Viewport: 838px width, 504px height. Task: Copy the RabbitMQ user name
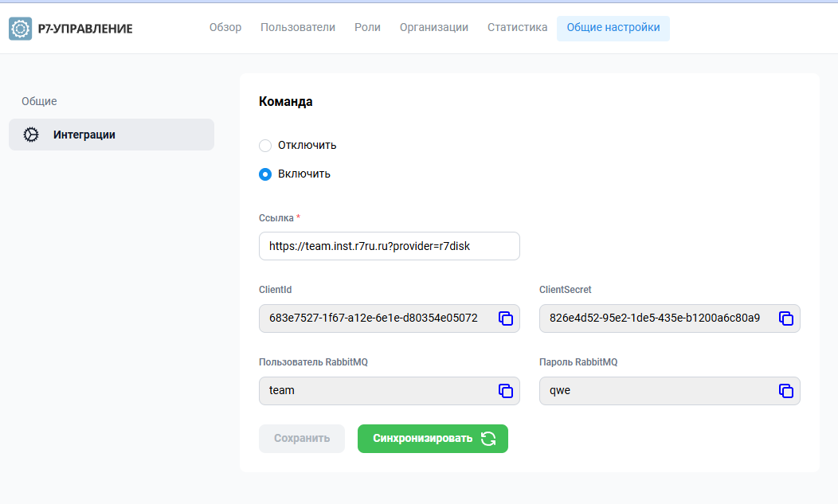505,391
